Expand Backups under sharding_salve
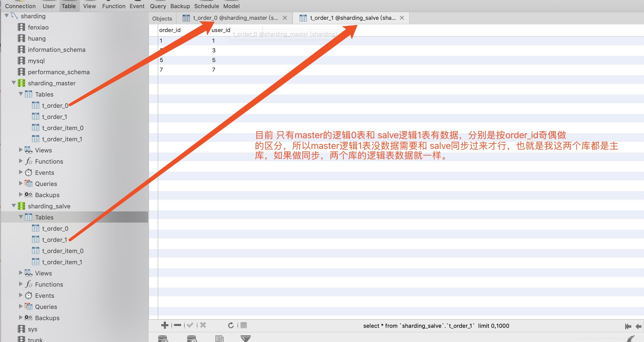This screenshot has height=342, width=644. [x=21, y=318]
